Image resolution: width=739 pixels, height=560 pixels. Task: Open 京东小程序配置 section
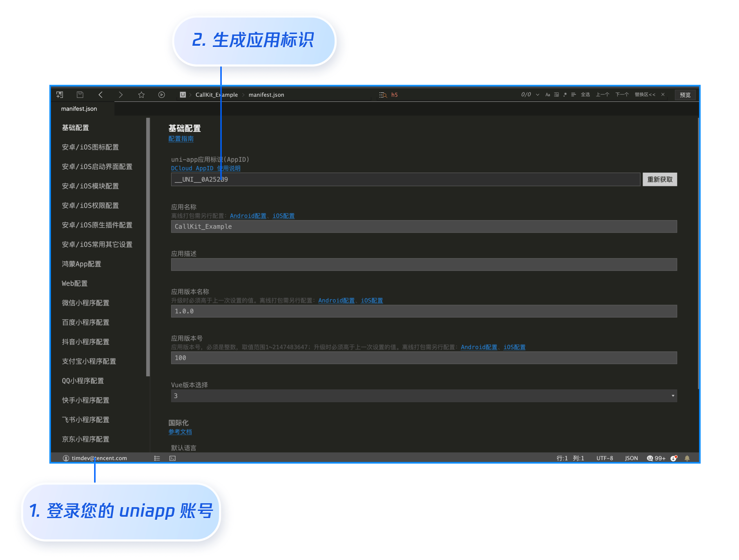85,439
